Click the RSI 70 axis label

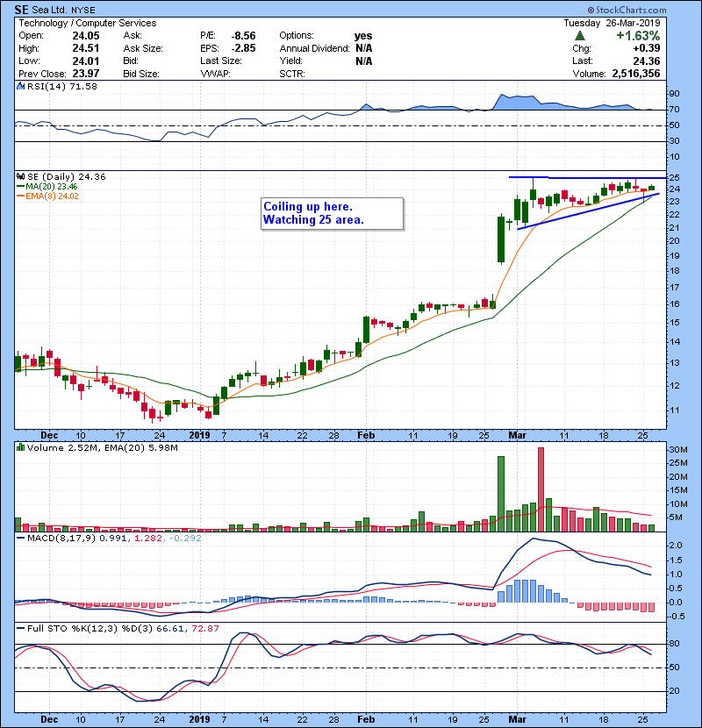point(674,110)
